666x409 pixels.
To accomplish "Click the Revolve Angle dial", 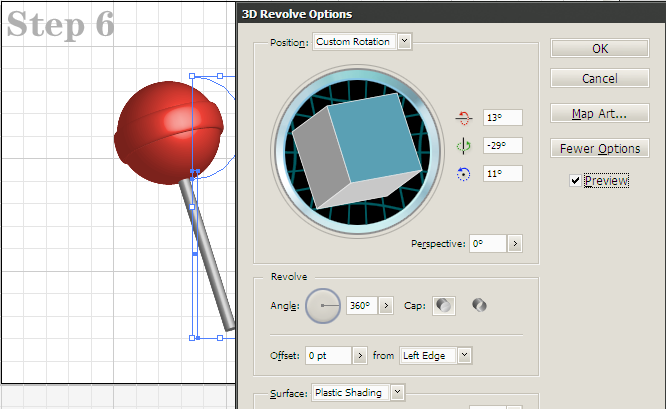I will [x=323, y=306].
